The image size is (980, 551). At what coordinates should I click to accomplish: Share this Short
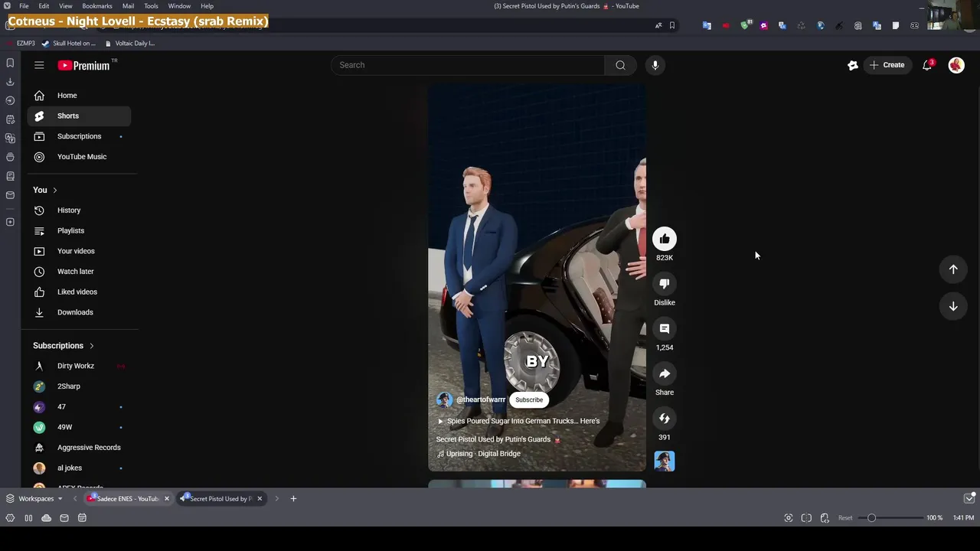[665, 374]
